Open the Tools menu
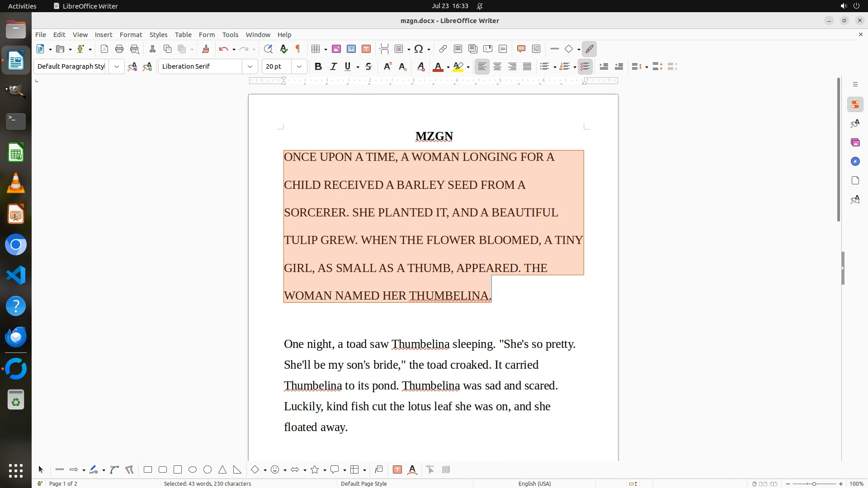 [x=230, y=34]
